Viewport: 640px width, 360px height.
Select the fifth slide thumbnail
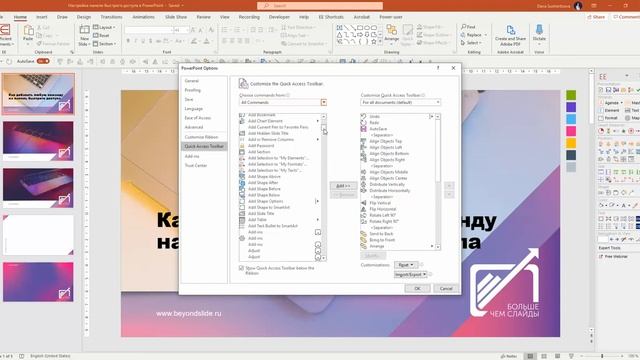[38, 282]
